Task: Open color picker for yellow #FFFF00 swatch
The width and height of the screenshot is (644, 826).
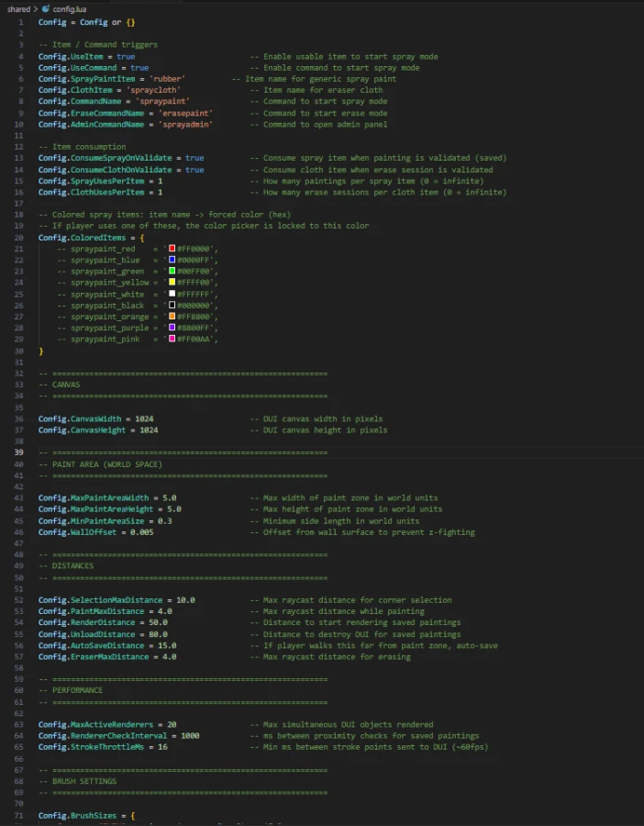Action: [172, 283]
